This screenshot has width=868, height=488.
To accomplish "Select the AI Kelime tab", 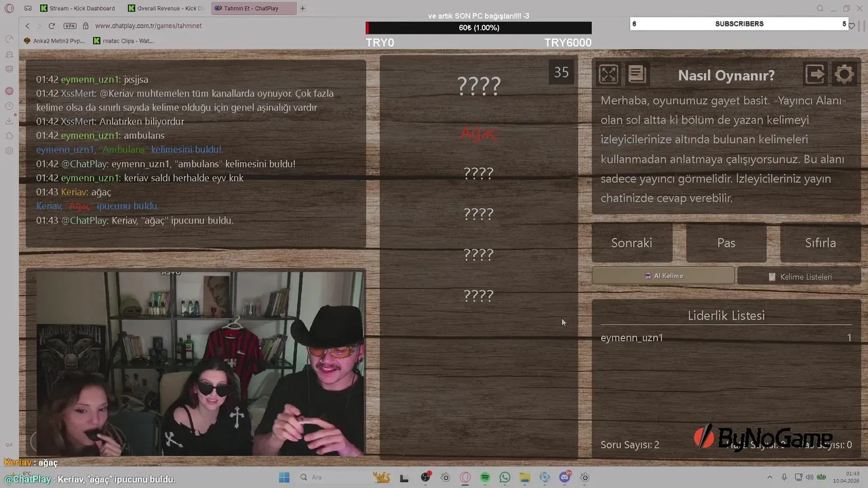I will pyautogui.click(x=663, y=276).
